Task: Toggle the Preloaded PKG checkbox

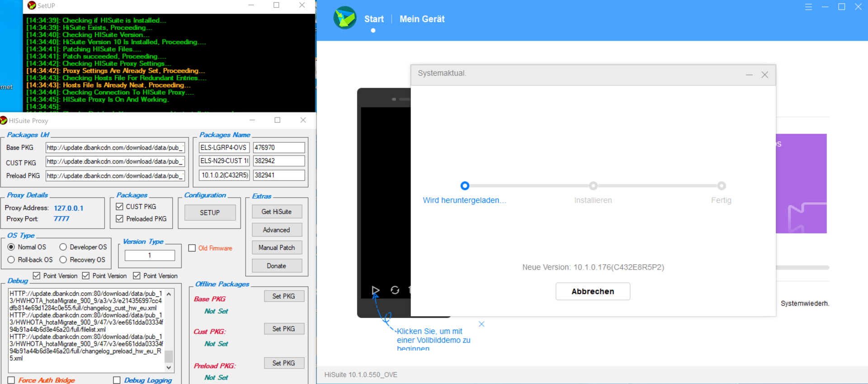Action: [119, 219]
